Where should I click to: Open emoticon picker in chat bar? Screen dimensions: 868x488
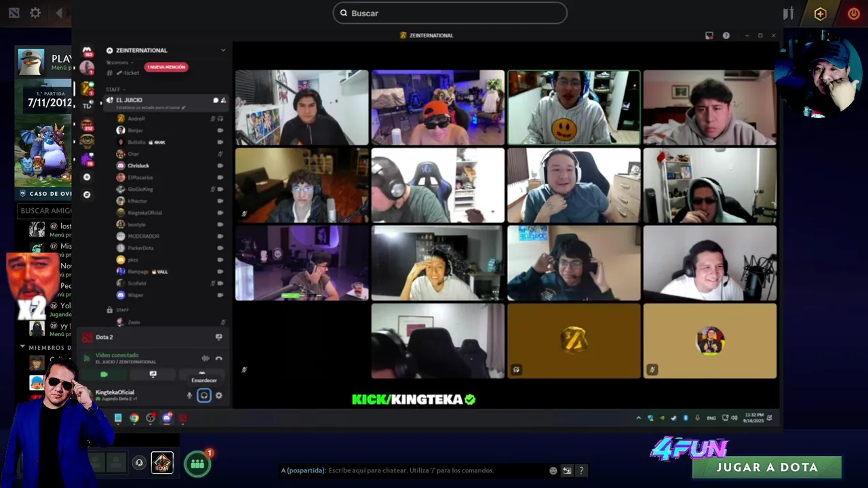coord(553,470)
